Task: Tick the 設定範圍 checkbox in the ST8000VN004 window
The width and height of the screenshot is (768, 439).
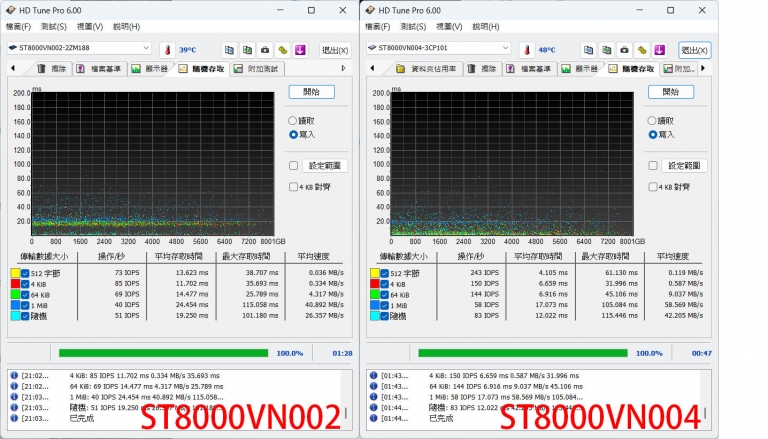Action: (x=653, y=166)
